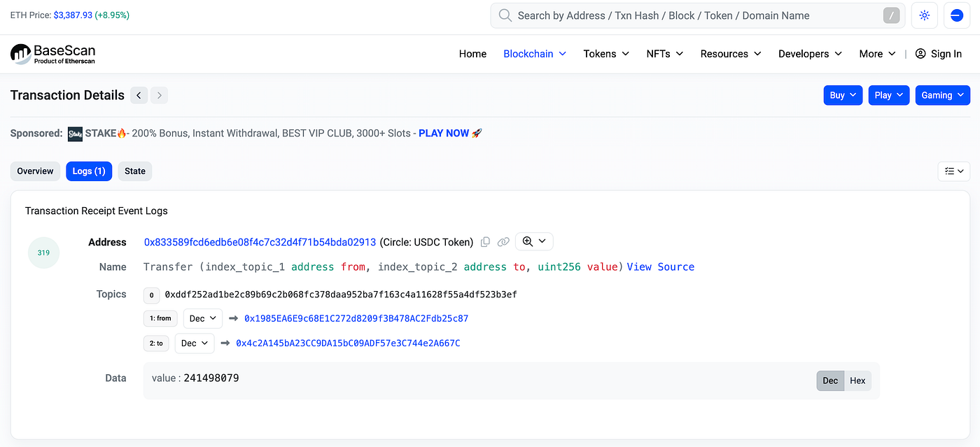Switch data value display to Dec
980x447 pixels.
830,381
